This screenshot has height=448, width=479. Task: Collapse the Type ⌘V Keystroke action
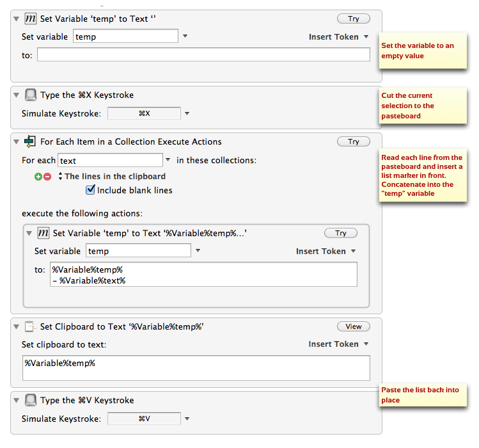pyautogui.click(x=17, y=400)
